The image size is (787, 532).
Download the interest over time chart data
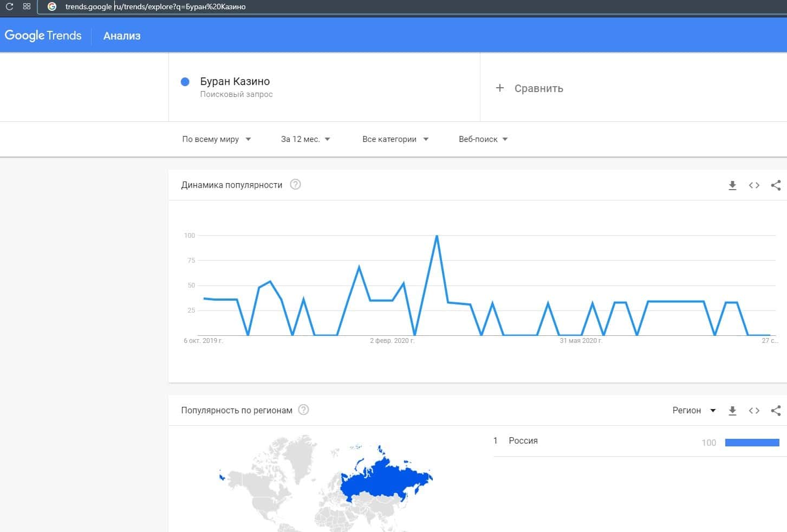(x=732, y=185)
